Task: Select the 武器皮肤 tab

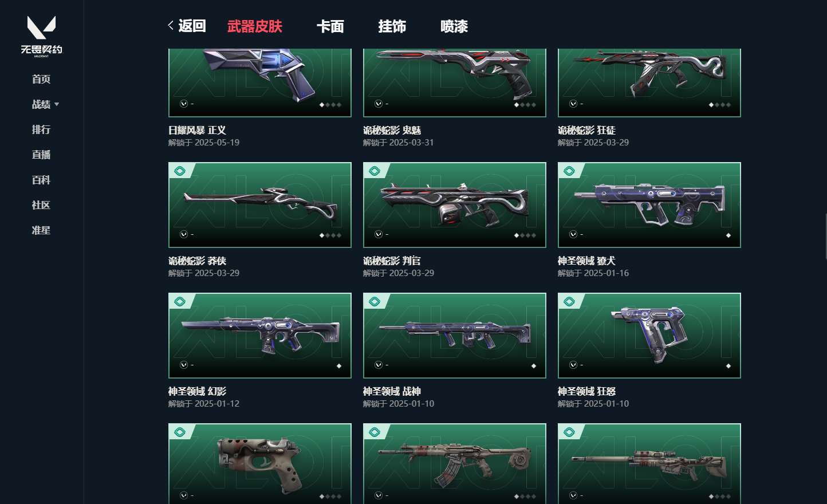Action: tap(255, 26)
